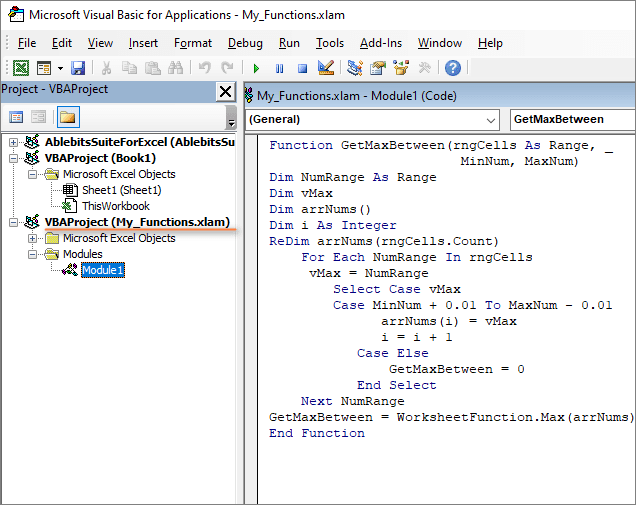Click the Help question mark icon
This screenshot has width=636, height=505.
pyautogui.click(x=453, y=68)
